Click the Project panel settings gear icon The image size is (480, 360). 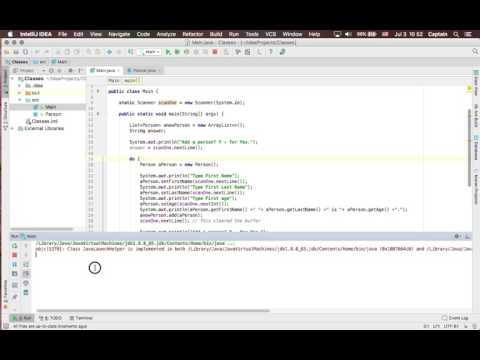click(x=70, y=71)
